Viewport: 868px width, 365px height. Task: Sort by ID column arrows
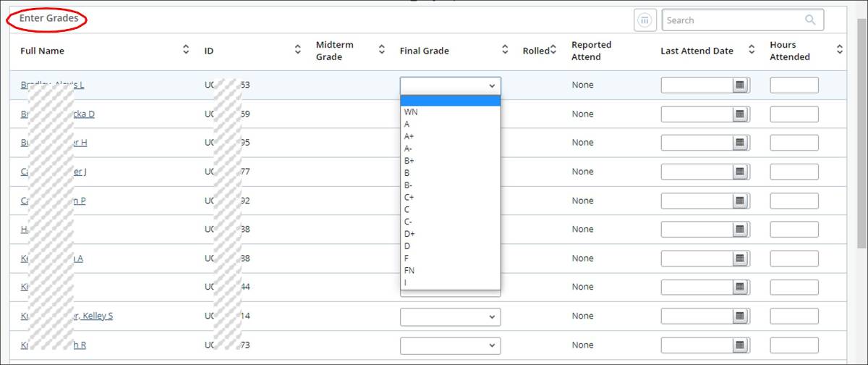click(297, 50)
